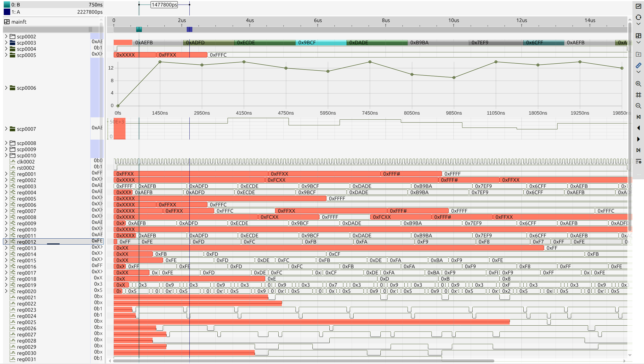Select the clk0002 signal row
Screen dimensions: 644x364
(x=26, y=162)
